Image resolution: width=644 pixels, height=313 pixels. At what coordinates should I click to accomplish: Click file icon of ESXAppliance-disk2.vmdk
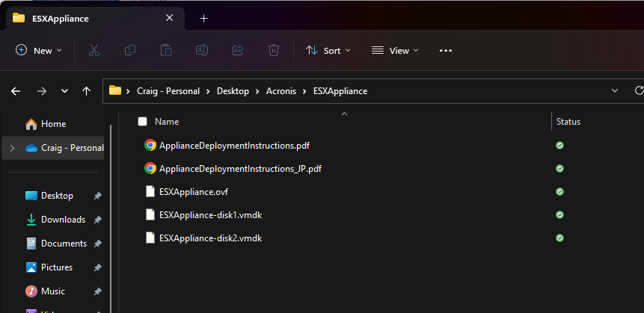150,238
